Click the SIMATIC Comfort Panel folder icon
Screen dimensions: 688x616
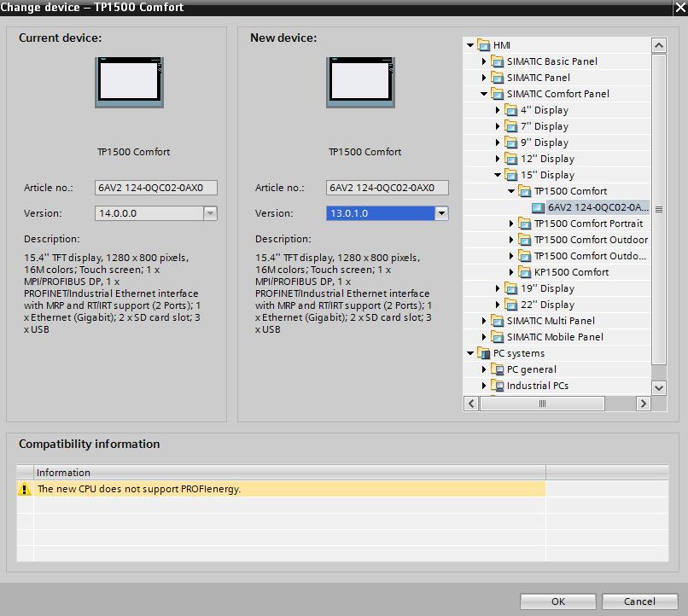point(497,94)
